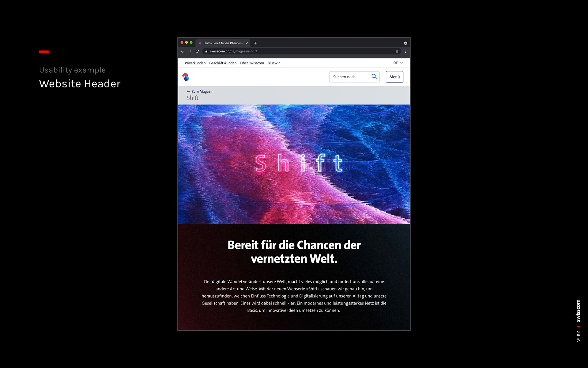
Task: Open a new tab with the plus icon
Action: coord(255,43)
